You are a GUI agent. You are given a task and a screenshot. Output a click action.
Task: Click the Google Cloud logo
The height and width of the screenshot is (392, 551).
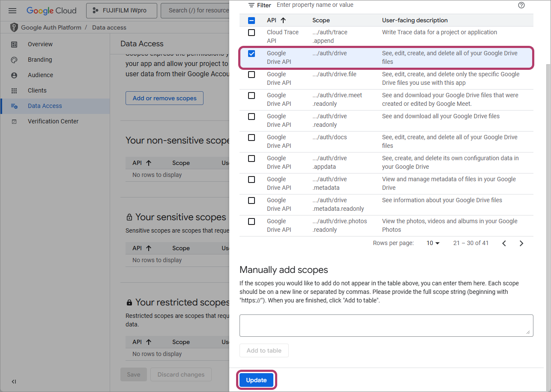click(x=51, y=11)
